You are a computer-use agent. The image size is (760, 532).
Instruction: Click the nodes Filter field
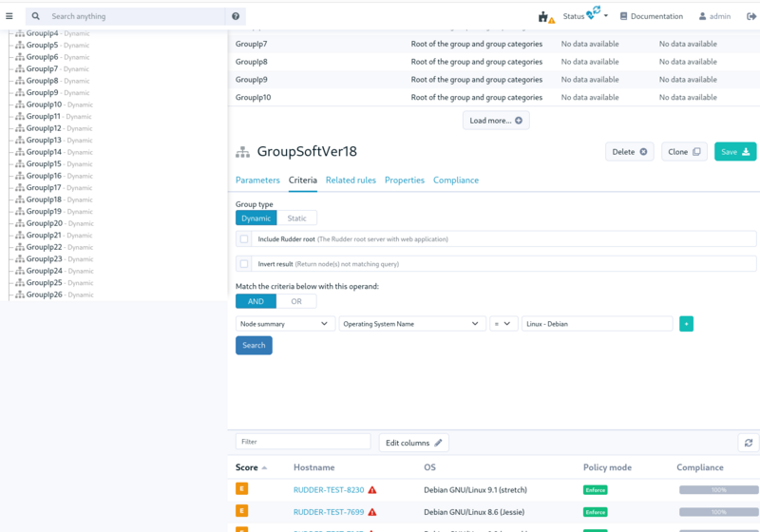(x=303, y=442)
